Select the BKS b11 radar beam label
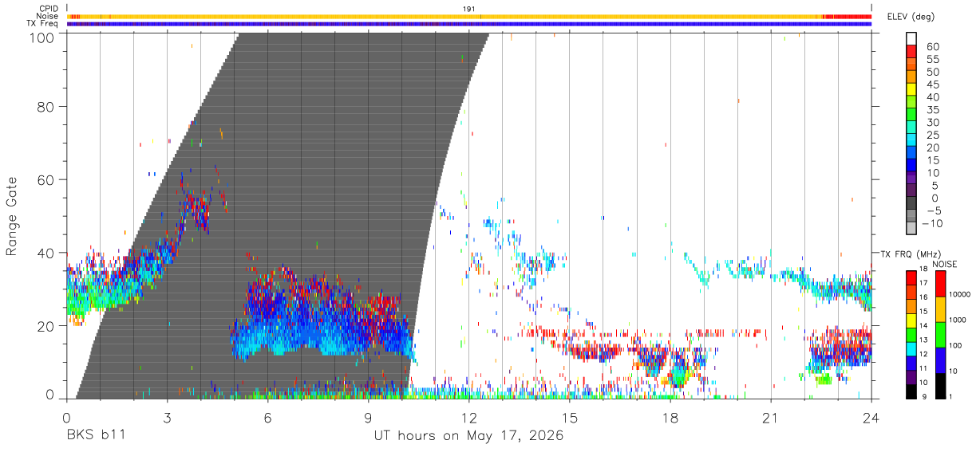980x452 pixels. [95, 435]
